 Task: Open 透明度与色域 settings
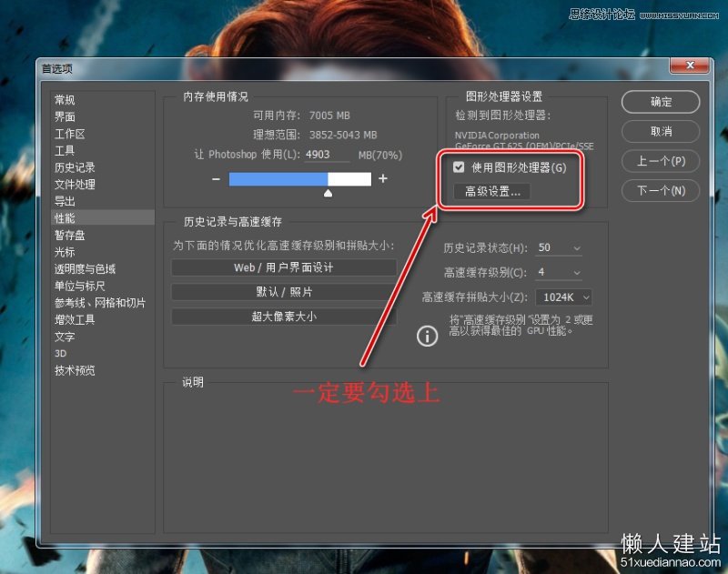(85, 268)
